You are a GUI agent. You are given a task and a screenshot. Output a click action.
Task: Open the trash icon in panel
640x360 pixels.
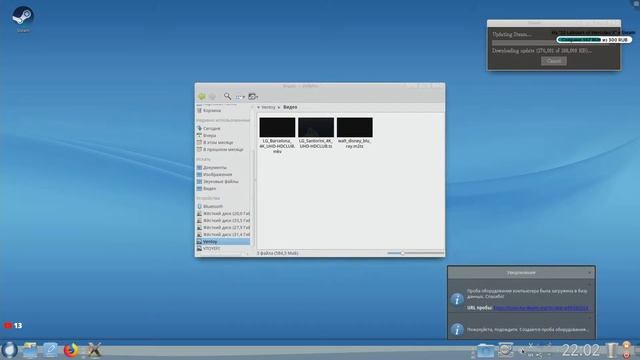pos(611,351)
